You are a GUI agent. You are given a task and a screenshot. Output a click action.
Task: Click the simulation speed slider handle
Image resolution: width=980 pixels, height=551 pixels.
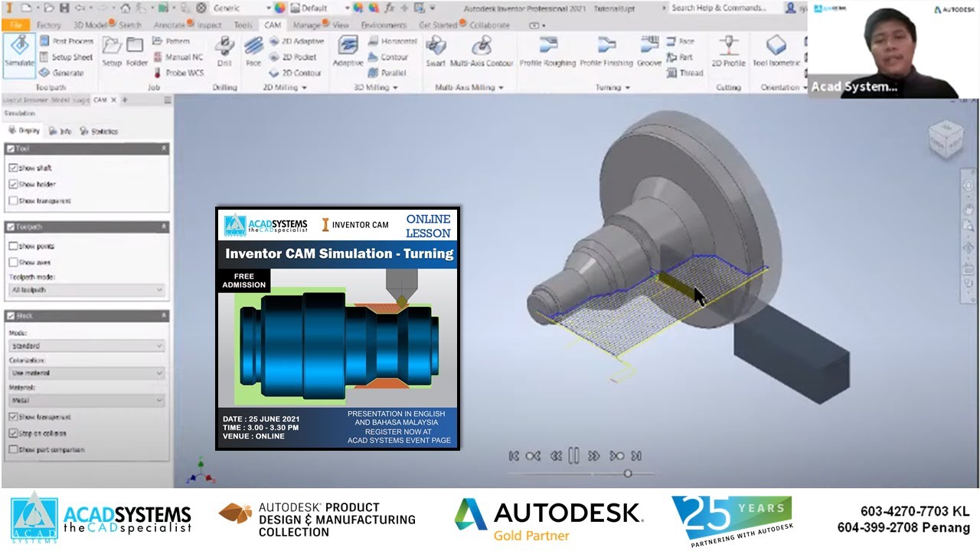point(627,474)
